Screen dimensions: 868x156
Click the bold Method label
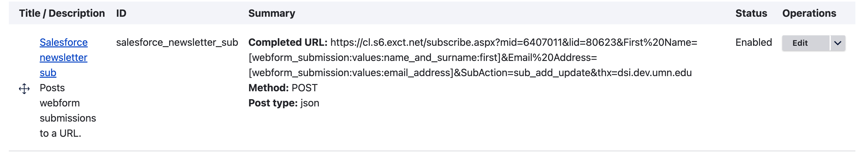(268, 88)
